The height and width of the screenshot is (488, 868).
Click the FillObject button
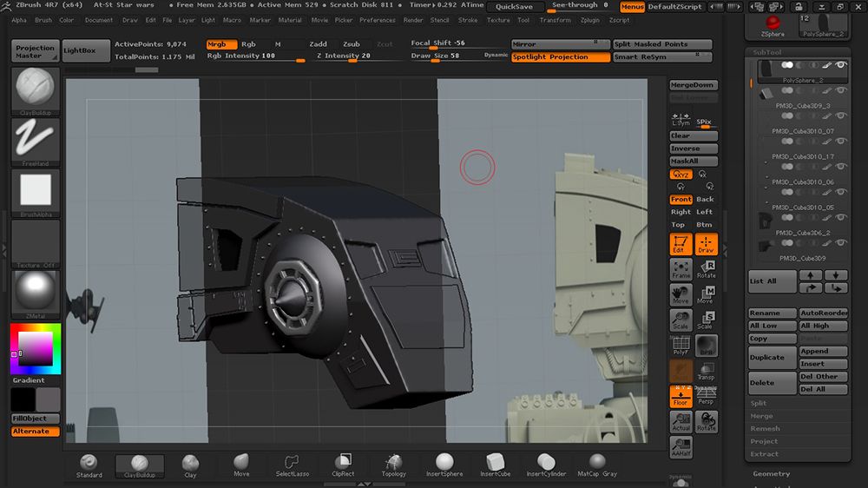click(x=36, y=419)
